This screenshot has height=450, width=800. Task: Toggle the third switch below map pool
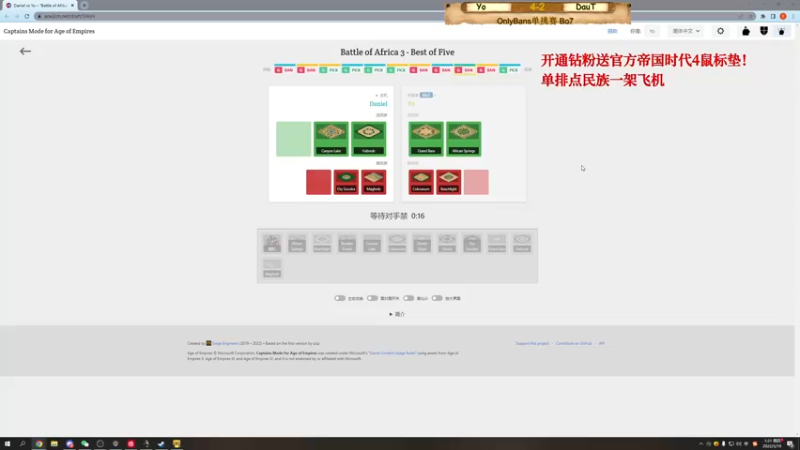(x=409, y=298)
